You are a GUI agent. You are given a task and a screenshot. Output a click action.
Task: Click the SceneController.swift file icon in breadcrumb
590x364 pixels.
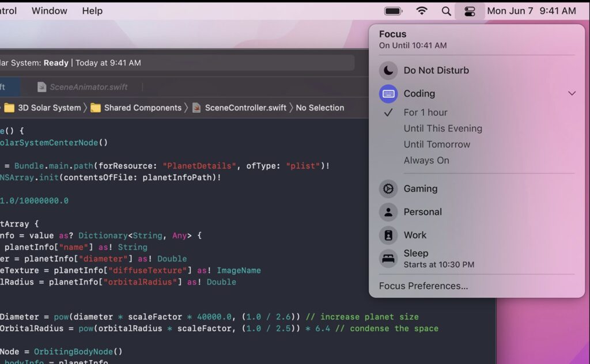pyautogui.click(x=196, y=108)
